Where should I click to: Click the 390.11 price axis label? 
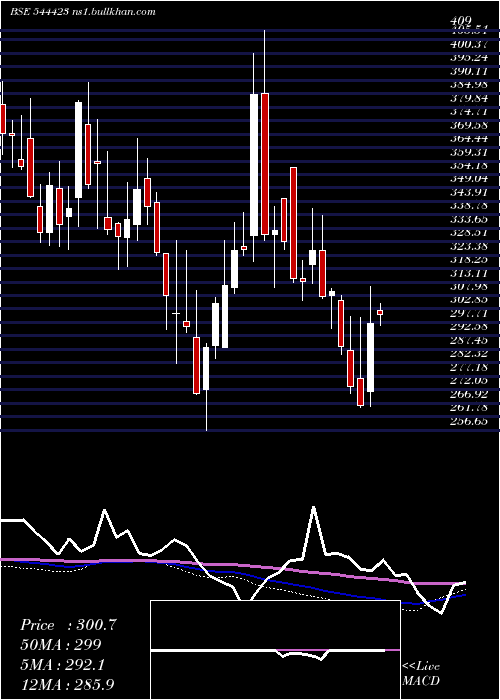[x=469, y=71]
